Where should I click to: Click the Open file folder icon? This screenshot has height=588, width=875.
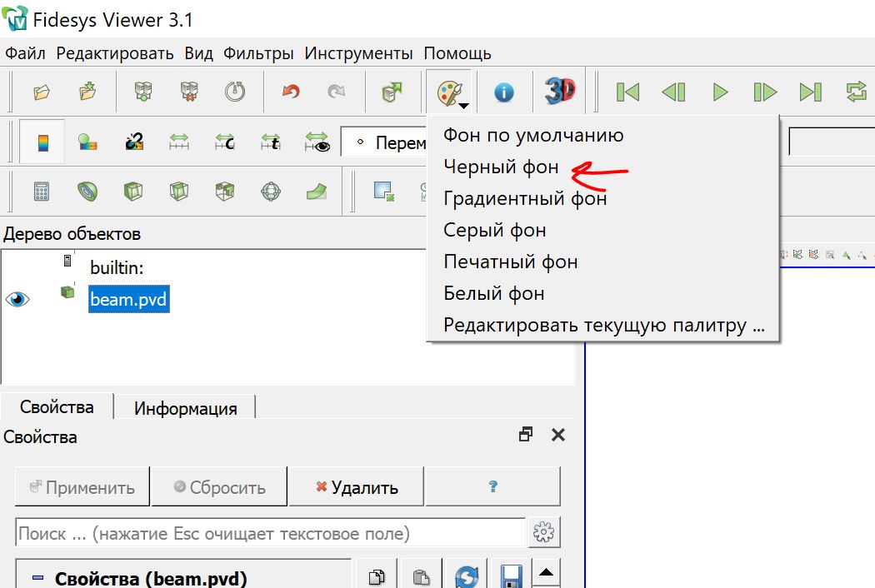tap(42, 92)
